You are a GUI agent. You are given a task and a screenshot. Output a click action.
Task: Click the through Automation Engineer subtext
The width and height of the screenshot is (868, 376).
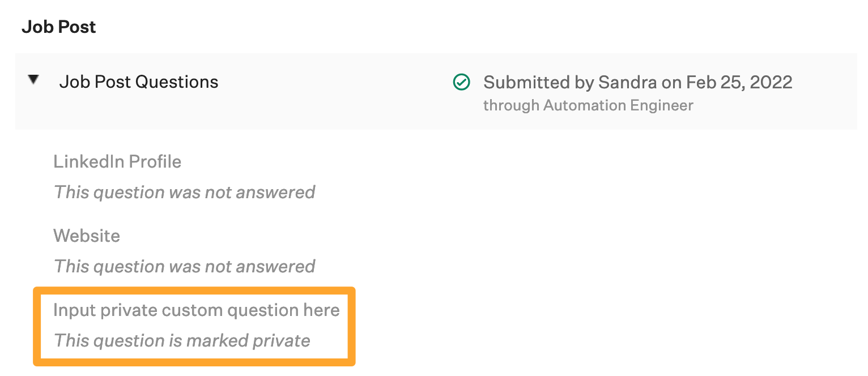[588, 105]
